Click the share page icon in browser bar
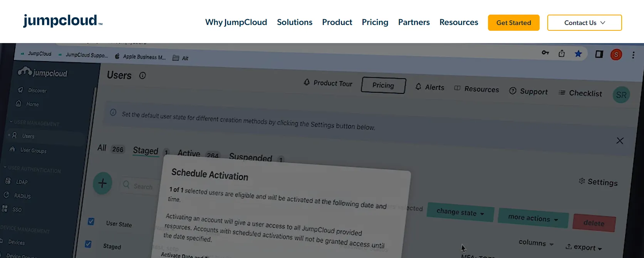644x258 pixels. pyautogui.click(x=562, y=53)
